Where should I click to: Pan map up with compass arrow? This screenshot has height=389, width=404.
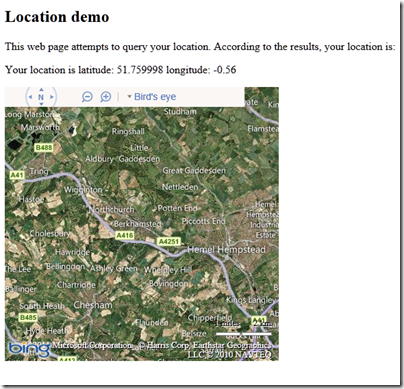click(41, 89)
